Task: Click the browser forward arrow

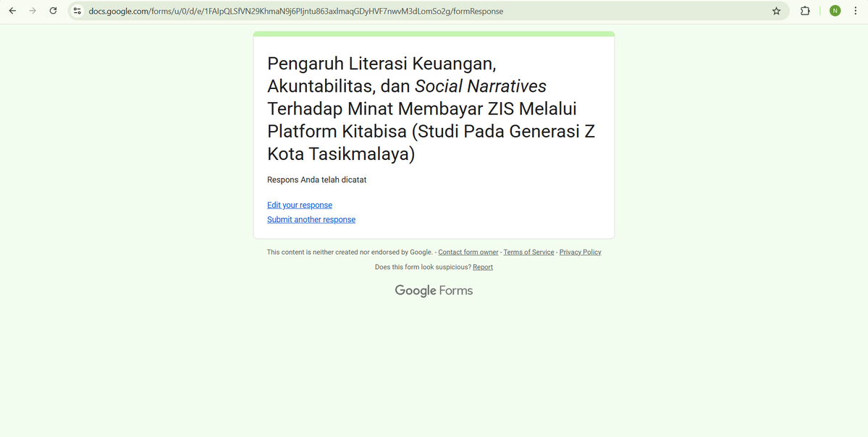Action: point(33,11)
